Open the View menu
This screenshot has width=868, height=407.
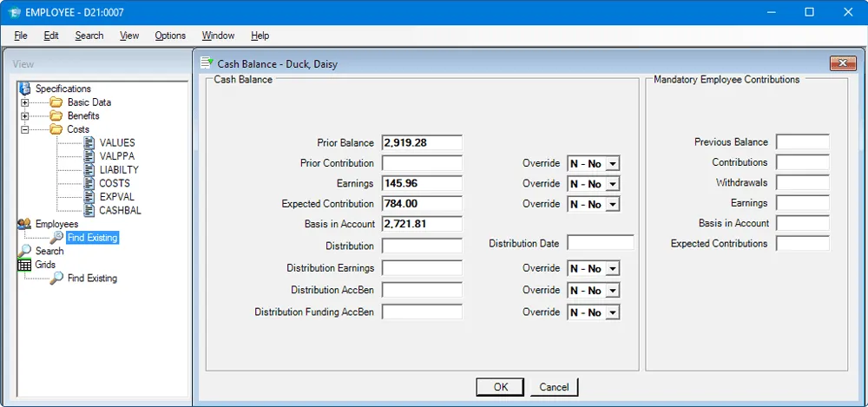129,36
